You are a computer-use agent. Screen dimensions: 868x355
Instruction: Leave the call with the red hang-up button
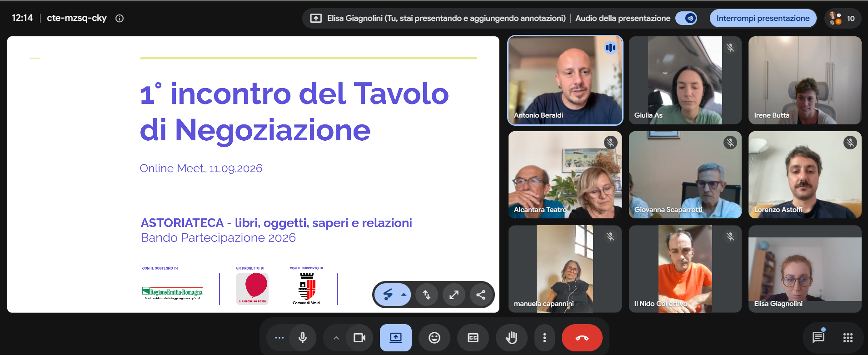click(582, 338)
